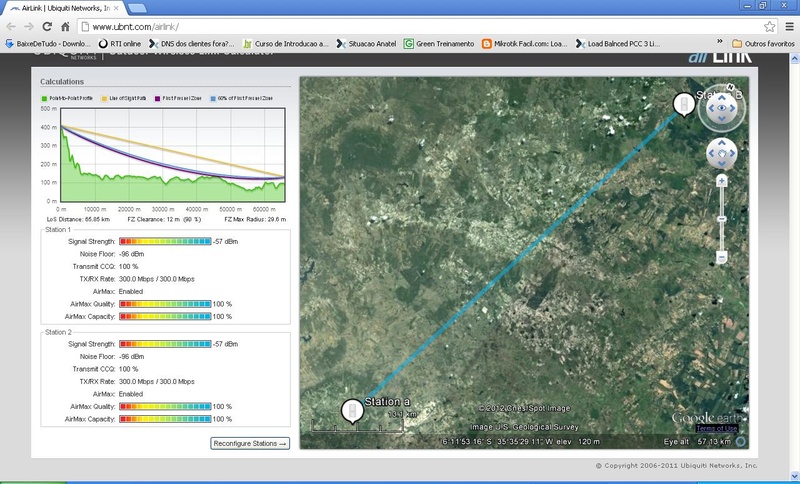Bookmark this page with the star icon
This screenshot has width=800, height=484.
[x=769, y=27]
